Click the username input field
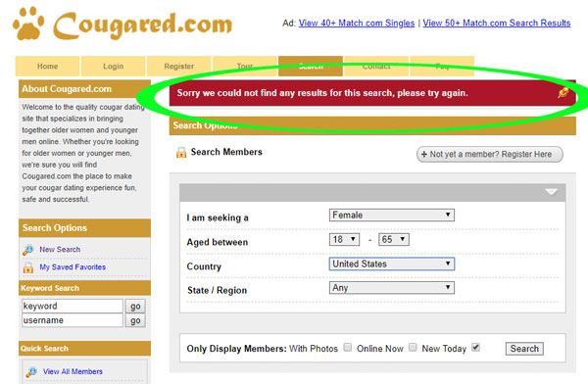Viewport: 588px width, 384px height. 73,320
